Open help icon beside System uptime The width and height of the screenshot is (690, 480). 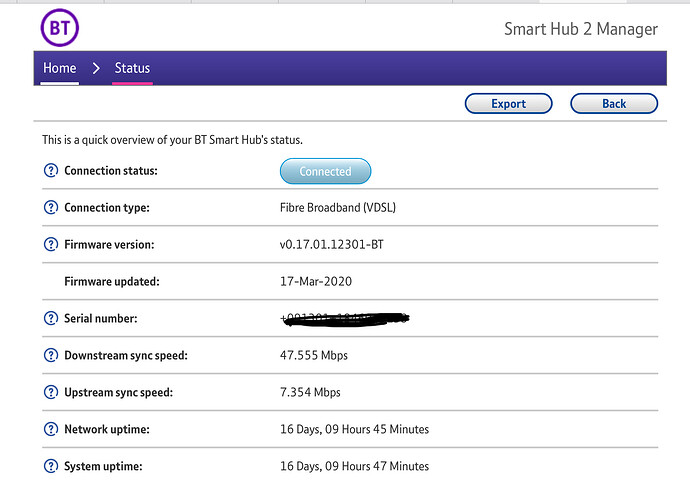pos(51,466)
